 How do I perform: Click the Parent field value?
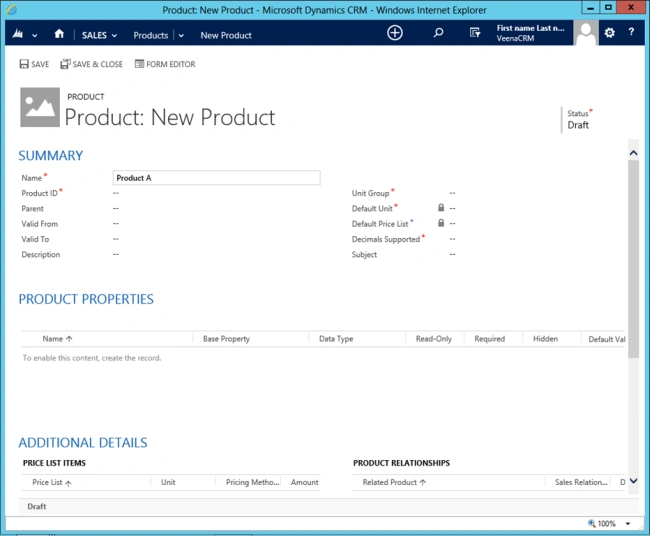[116, 209]
